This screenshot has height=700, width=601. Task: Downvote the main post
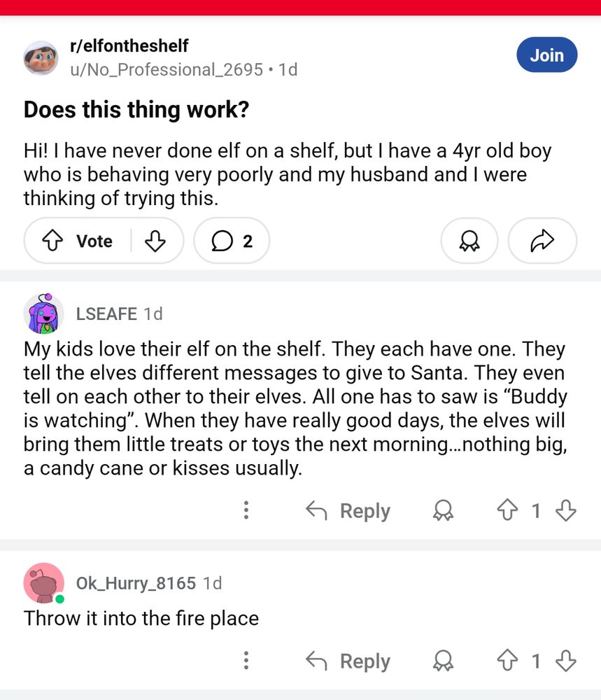click(155, 241)
